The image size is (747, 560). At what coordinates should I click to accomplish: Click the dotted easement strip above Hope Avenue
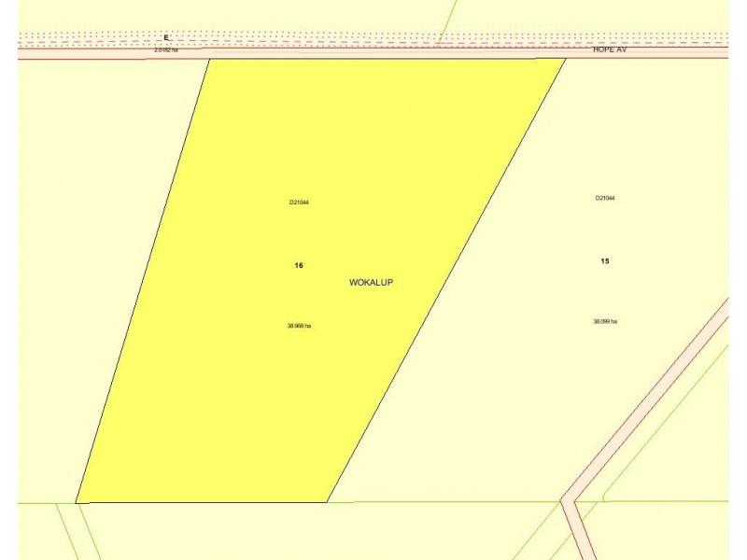point(373,35)
